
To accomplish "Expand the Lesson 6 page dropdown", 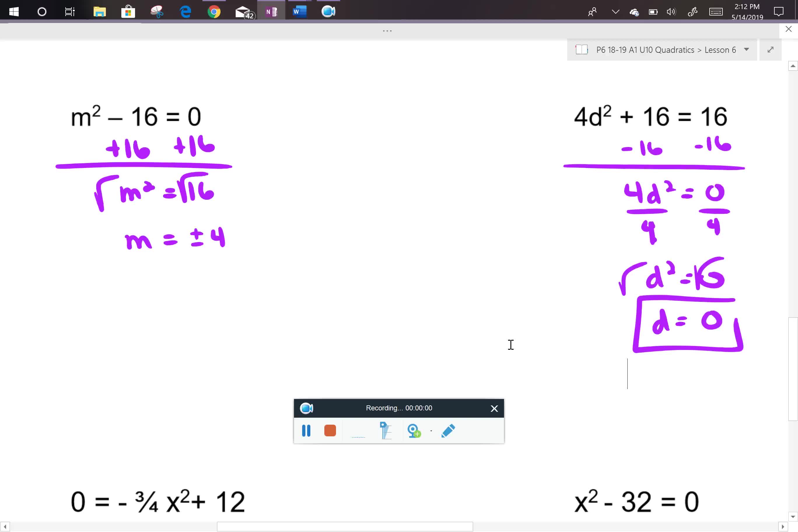I will click(746, 50).
